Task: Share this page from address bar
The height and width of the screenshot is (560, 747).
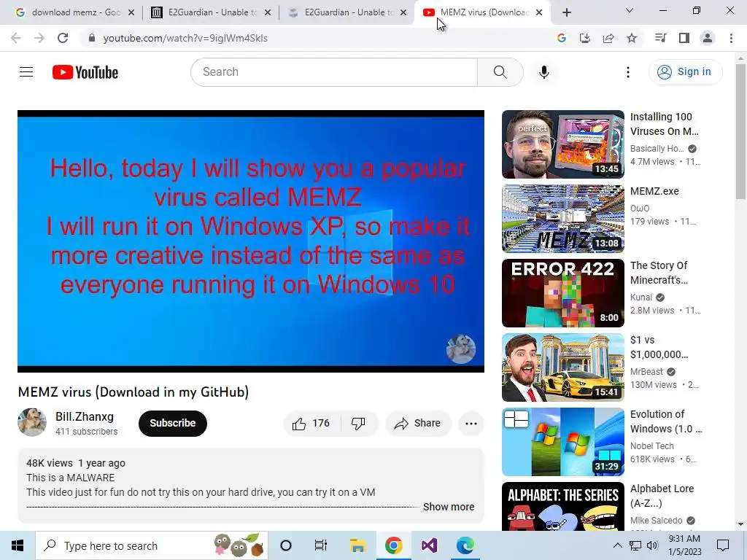Action: (x=608, y=38)
